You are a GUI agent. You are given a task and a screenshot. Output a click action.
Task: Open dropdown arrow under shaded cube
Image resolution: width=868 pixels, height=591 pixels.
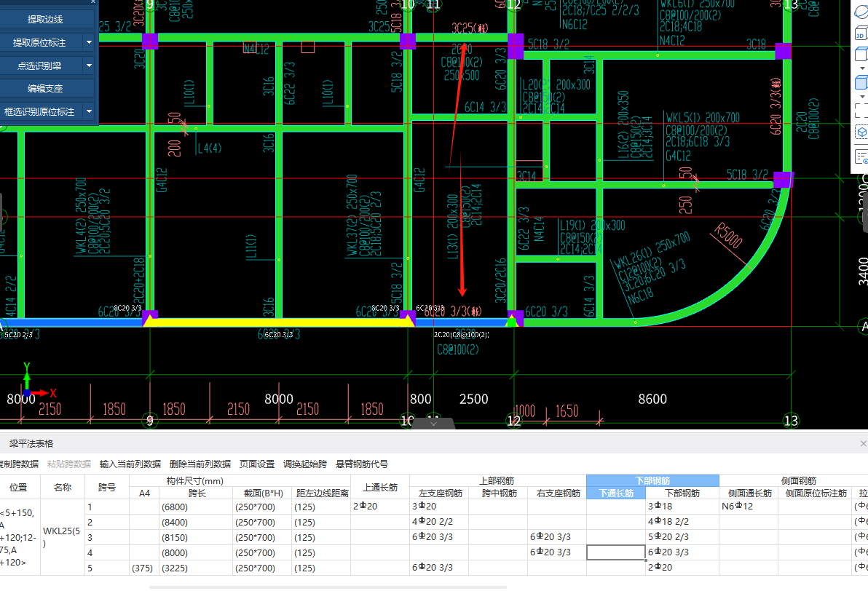pos(862,97)
